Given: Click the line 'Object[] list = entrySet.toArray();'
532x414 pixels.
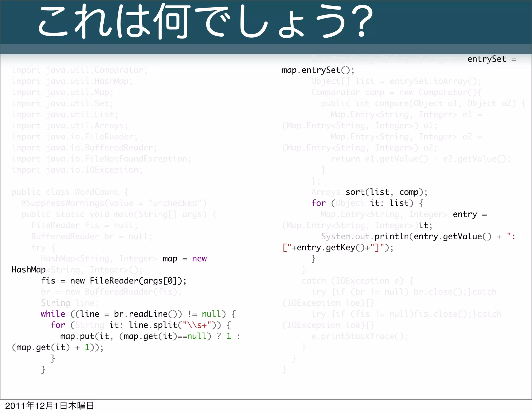Looking at the screenshot, I should click(x=396, y=81).
